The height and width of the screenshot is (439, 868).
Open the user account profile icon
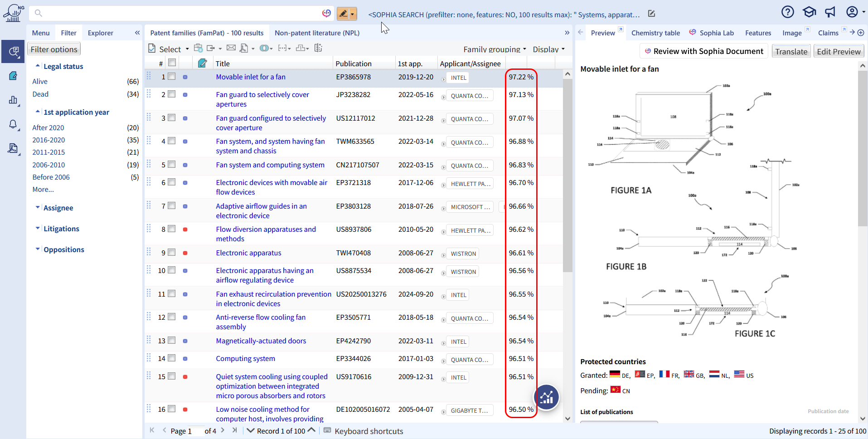click(852, 12)
